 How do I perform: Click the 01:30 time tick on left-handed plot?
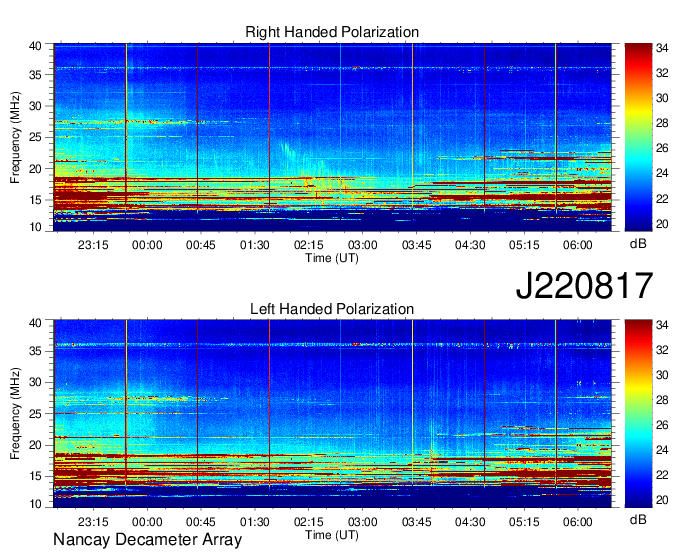click(x=255, y=522)
